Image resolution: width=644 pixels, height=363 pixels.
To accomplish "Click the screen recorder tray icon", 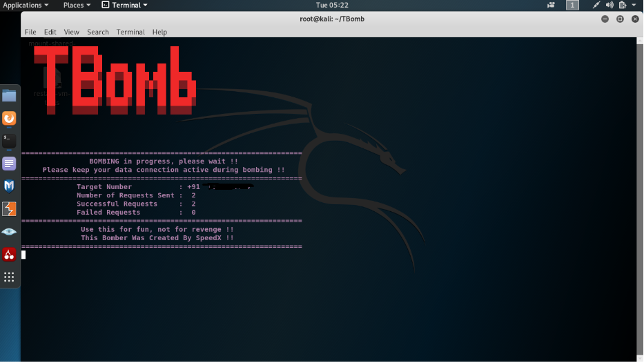I will 552,5.
